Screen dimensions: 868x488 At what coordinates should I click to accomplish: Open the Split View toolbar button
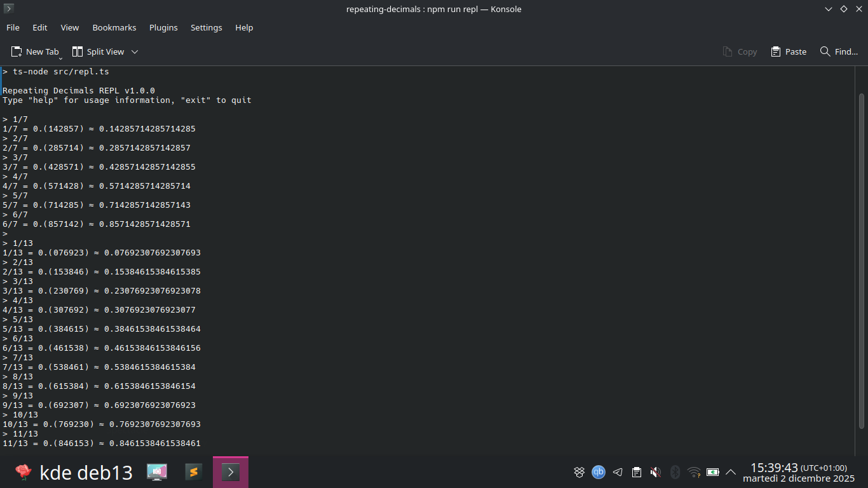click(98, 51)
